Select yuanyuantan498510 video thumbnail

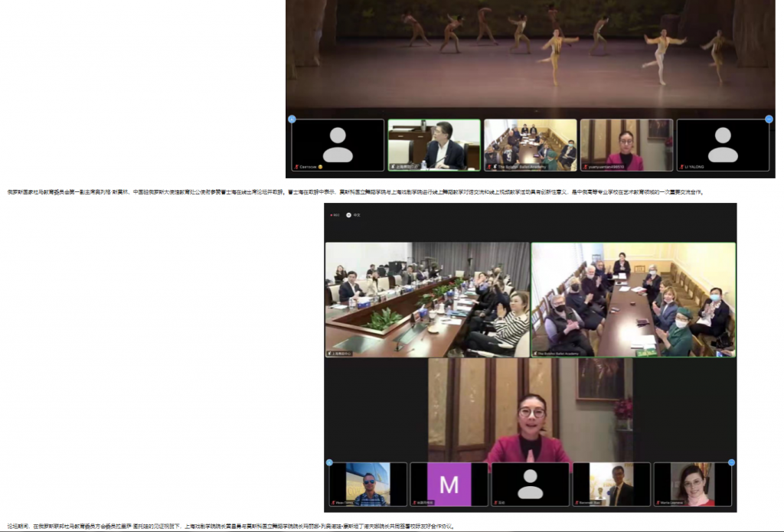click(x=626, y=145)
